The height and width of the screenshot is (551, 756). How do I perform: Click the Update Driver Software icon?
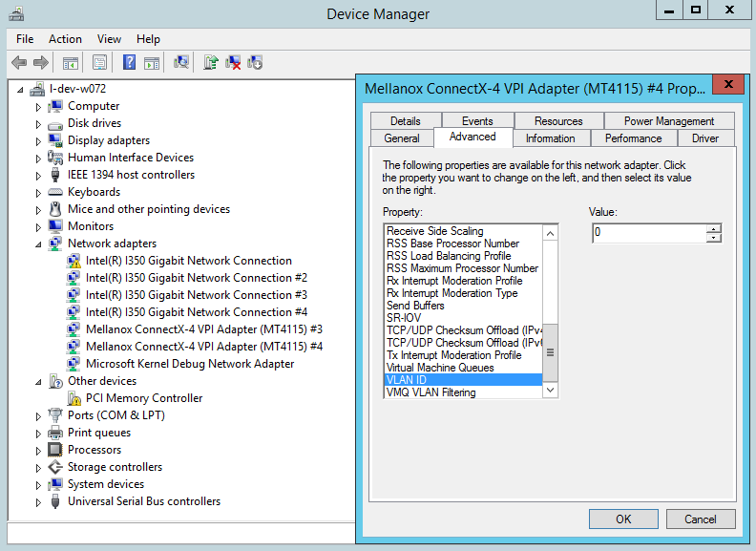pyautogui.click(x=211, y=62)
